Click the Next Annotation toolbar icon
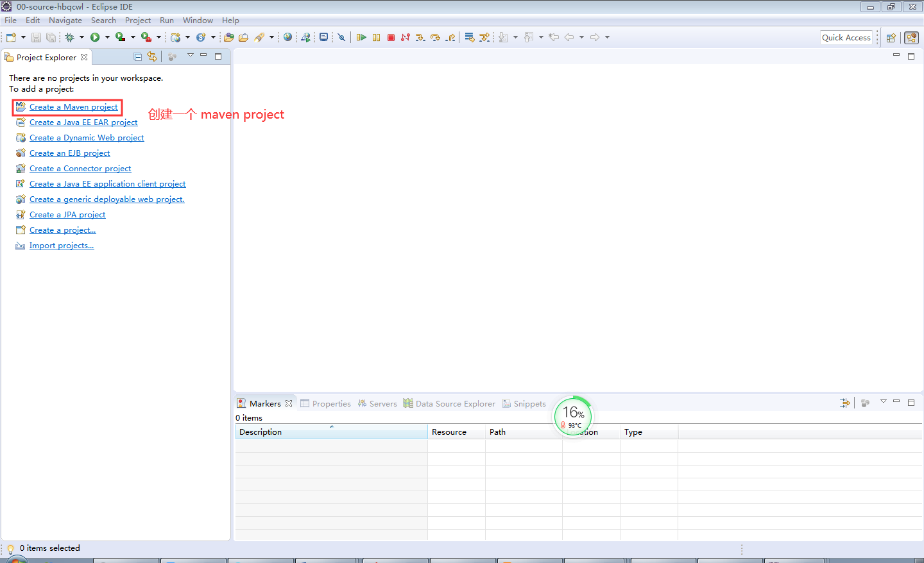924x563 pixels. 503,37
